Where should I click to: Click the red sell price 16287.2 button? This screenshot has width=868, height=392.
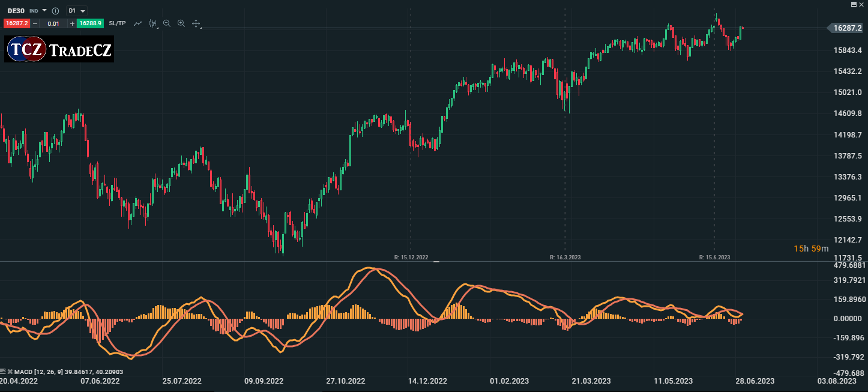16,23
